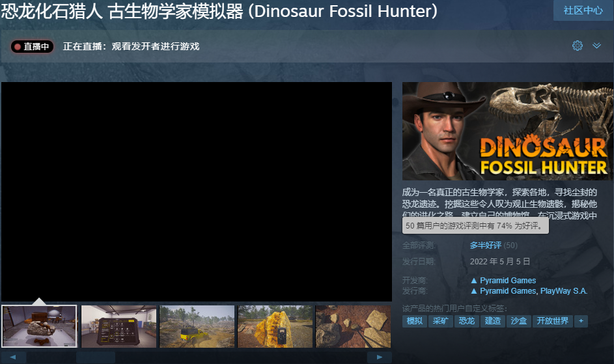The image size is (614, 364).
Task: Select the 模拟 tag
Action: tap(415, 321)
